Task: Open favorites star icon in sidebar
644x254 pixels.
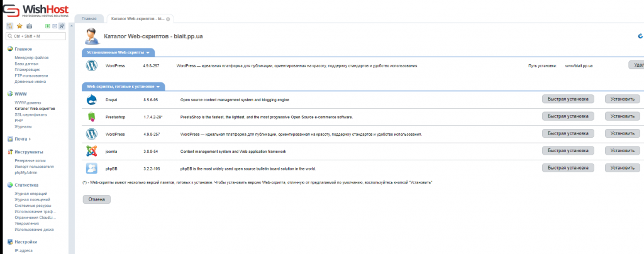Action: point(19,26)
